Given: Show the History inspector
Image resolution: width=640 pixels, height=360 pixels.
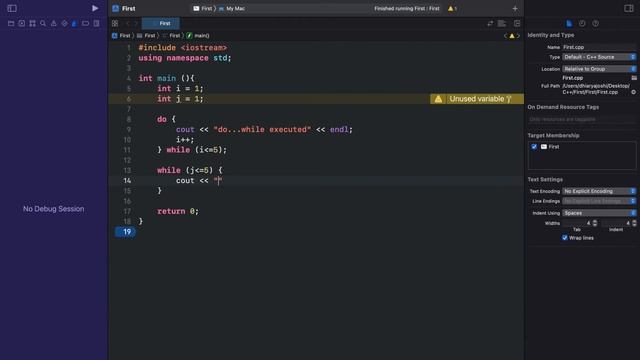Looking at the screenshot, I should point(582,24).
